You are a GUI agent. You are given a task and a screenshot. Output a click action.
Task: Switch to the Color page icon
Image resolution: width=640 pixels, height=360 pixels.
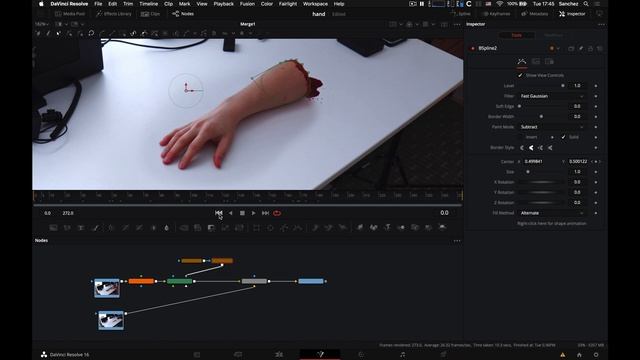[x=361, y=354]
